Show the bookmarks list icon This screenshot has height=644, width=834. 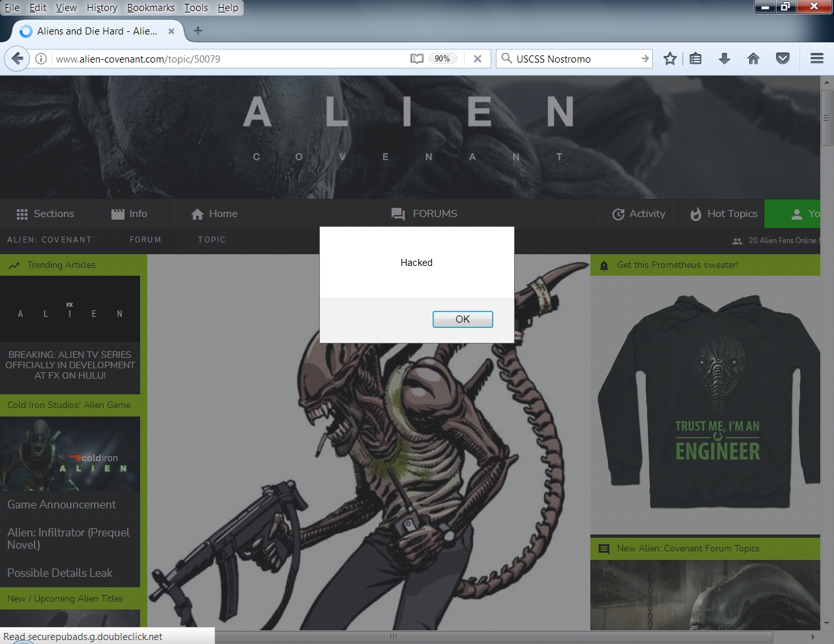[696, 59]
